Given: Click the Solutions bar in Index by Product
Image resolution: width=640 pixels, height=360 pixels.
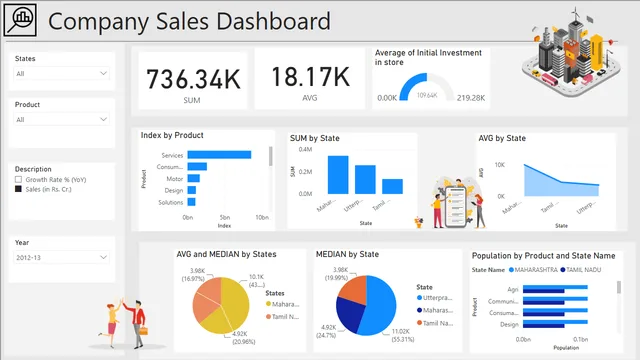Looking at the screenshot, I should (x=191, y=202).
